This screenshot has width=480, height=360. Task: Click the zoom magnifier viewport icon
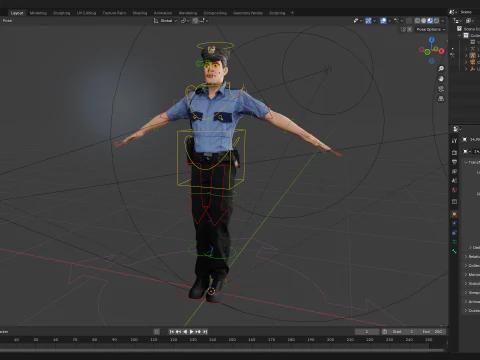(441, 69)
